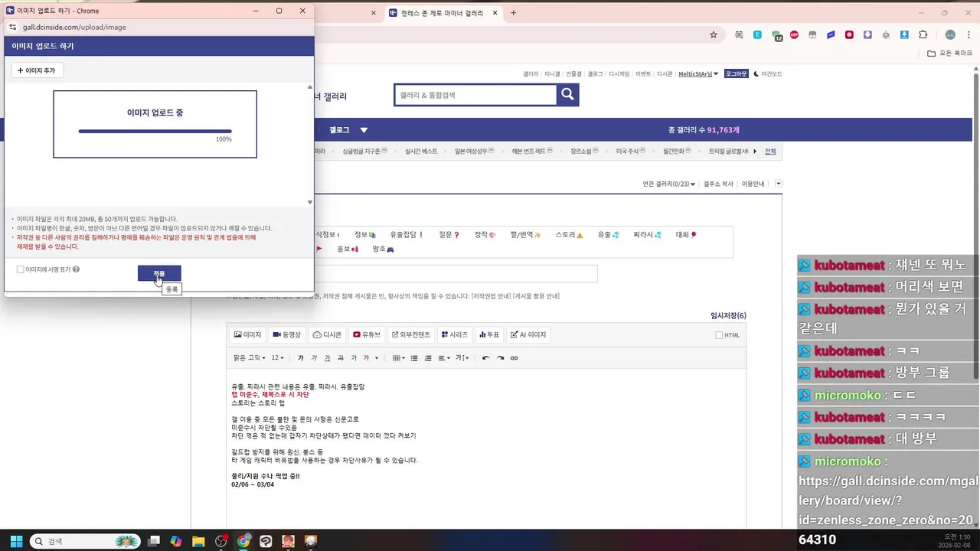This screenshot has width=980, height=551.
Task: Select the 창작 post category tab
Action: [485, 235]
